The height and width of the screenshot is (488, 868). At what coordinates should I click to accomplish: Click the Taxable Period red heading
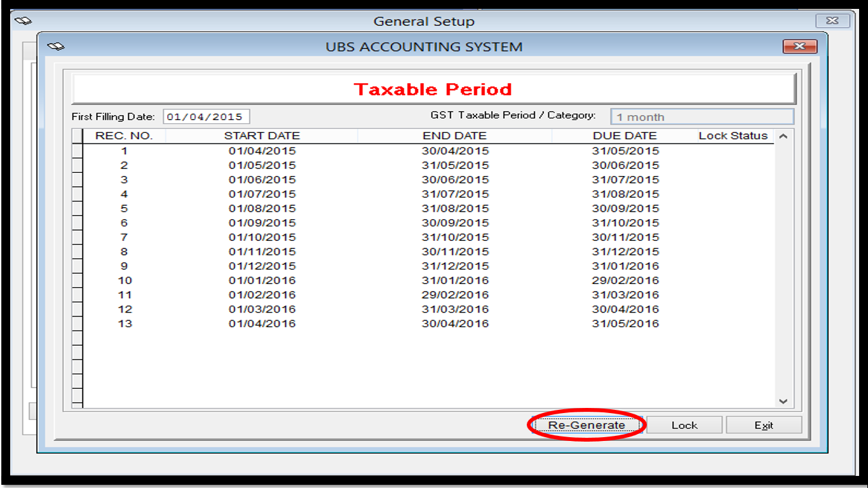click(x=433, y=90)
